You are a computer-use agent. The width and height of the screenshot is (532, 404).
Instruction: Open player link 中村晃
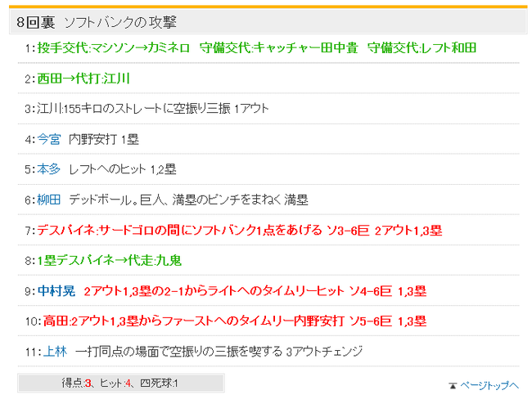tap(56, 291)
